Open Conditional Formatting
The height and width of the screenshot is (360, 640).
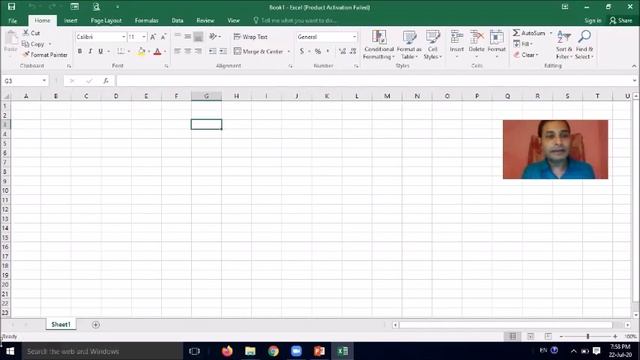point(379,44)
